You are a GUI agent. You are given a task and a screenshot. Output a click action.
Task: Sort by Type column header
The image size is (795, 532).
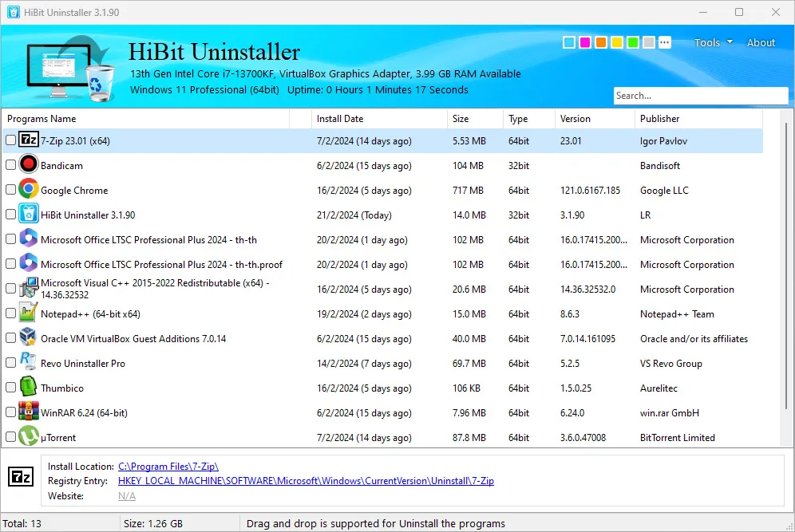point(529,119)
